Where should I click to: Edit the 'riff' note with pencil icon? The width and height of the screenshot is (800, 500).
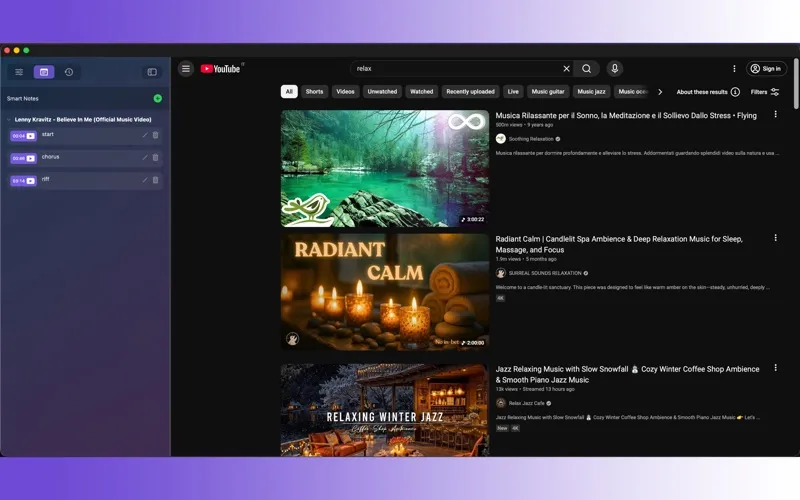coord(145,180)
